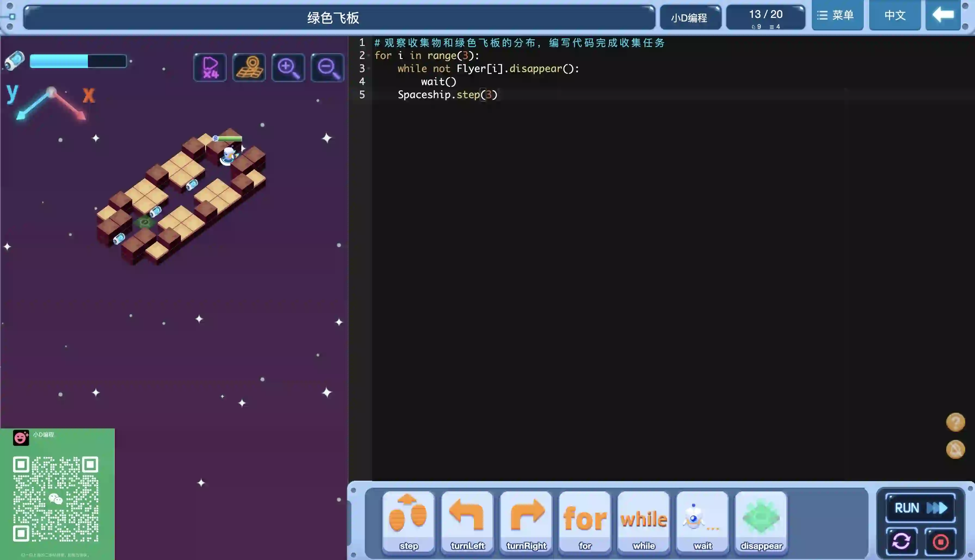Image resolution: width=975 pixels, height=560 pixels.
Task: Add a while loop block
Action: [644, 522]
